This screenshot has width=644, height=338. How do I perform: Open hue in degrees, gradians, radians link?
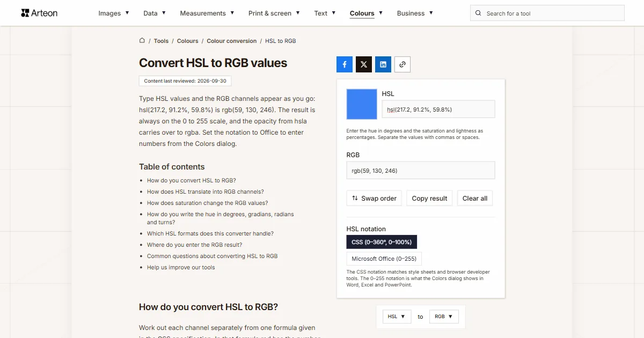tap(221, 218)
